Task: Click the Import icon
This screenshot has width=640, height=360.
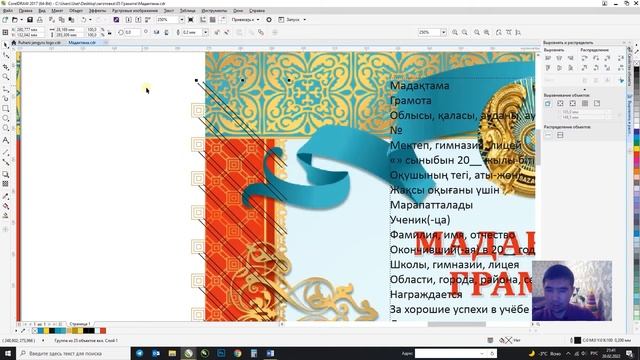Action: (x=129, y=20)
